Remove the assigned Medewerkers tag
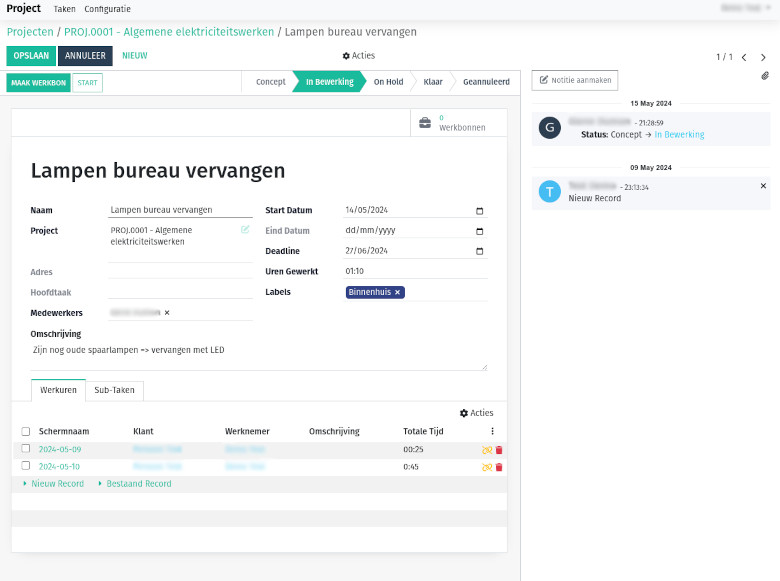780x581 pixels. coord(167,313)
